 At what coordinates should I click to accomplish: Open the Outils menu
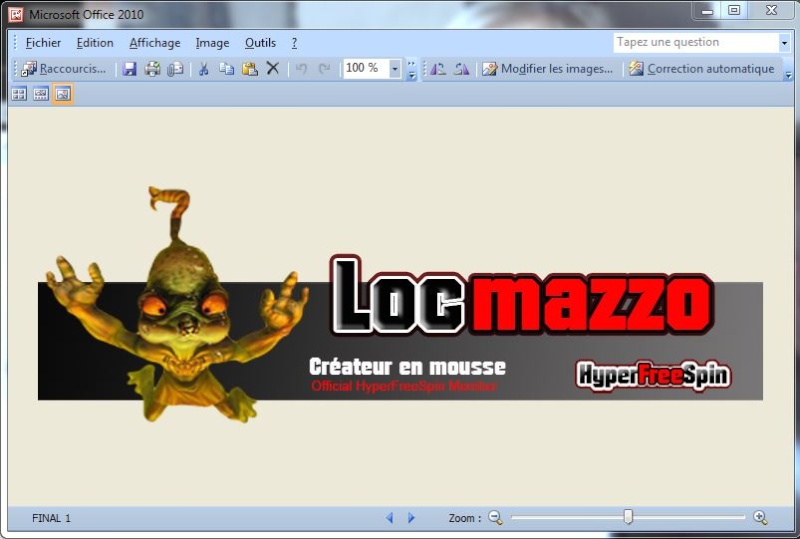[x=260, y=43]
